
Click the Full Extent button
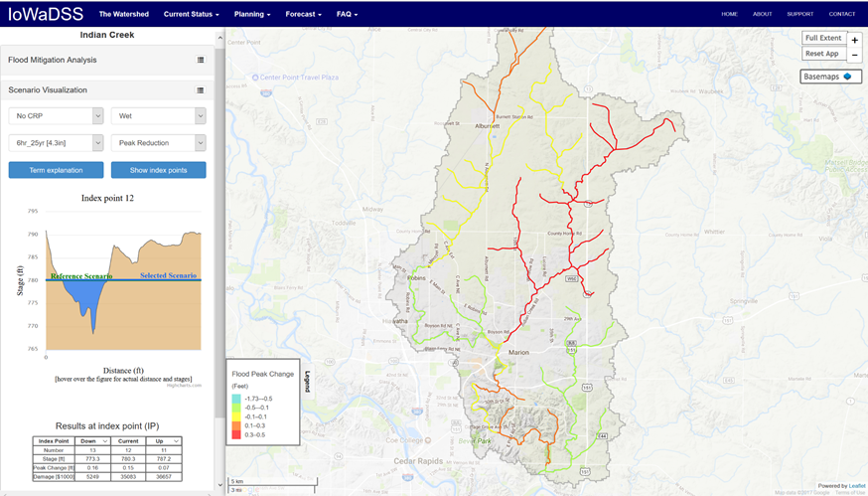click(823, 38)
